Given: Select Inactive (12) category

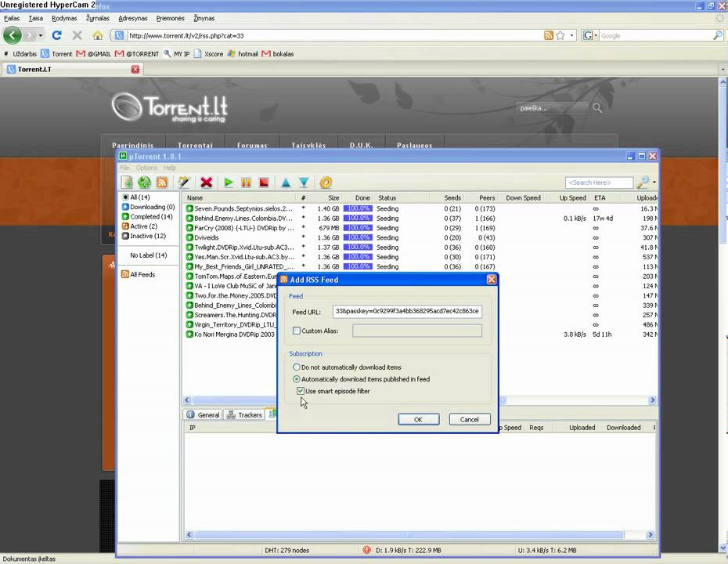Looking at the screenshot, I should pyautogui.click(x=144, y=236).
